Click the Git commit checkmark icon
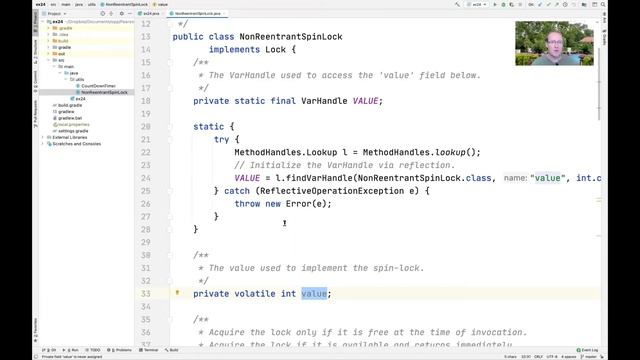640x360 pixels. 548,4
